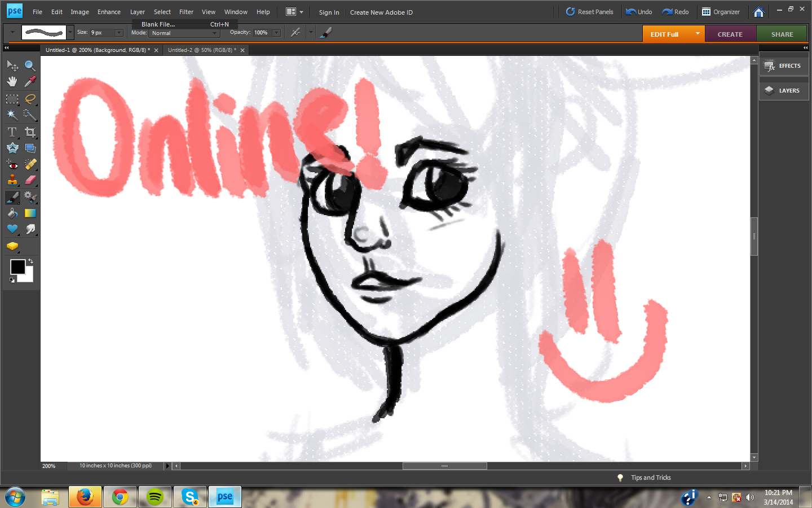Swap foreground and background colors
Screen dimensions: 812x508
(x=30, y=261)
